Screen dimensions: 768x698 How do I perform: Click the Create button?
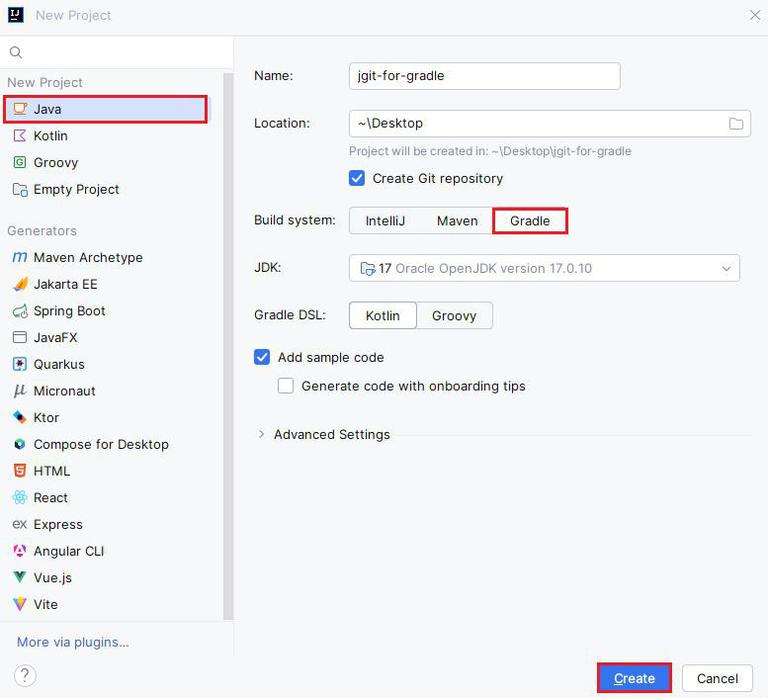tap(634, 678)
